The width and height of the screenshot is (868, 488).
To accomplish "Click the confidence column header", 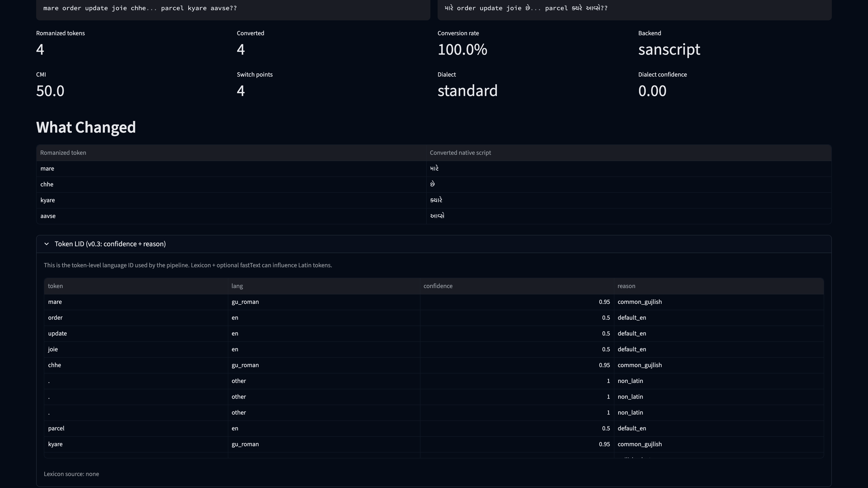I will point(438,286).
